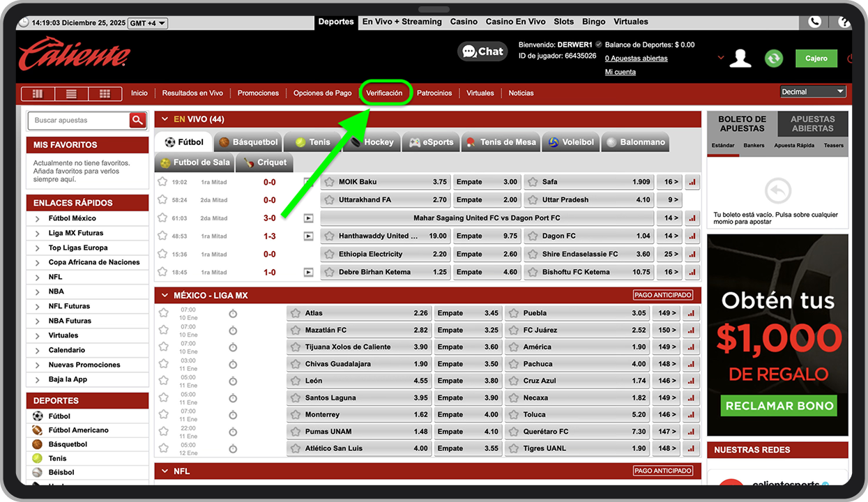Open the Chat support bubble

click(482, 52)
